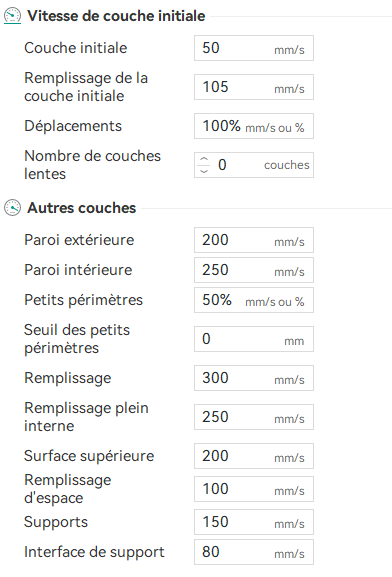Select the Remplissage 300 mm/s field
The width and height of the screenshot is (392, 577).
(x=254, y=378)
